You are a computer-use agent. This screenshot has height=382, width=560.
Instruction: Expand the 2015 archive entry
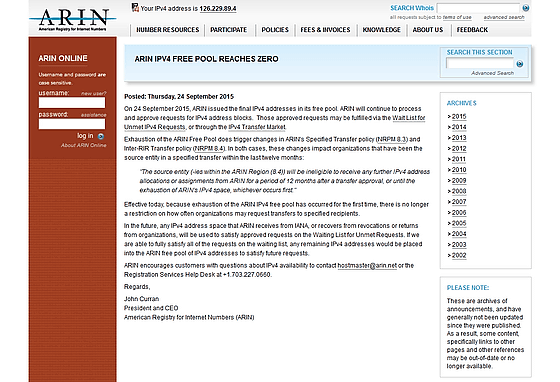(x=459, y=116)
